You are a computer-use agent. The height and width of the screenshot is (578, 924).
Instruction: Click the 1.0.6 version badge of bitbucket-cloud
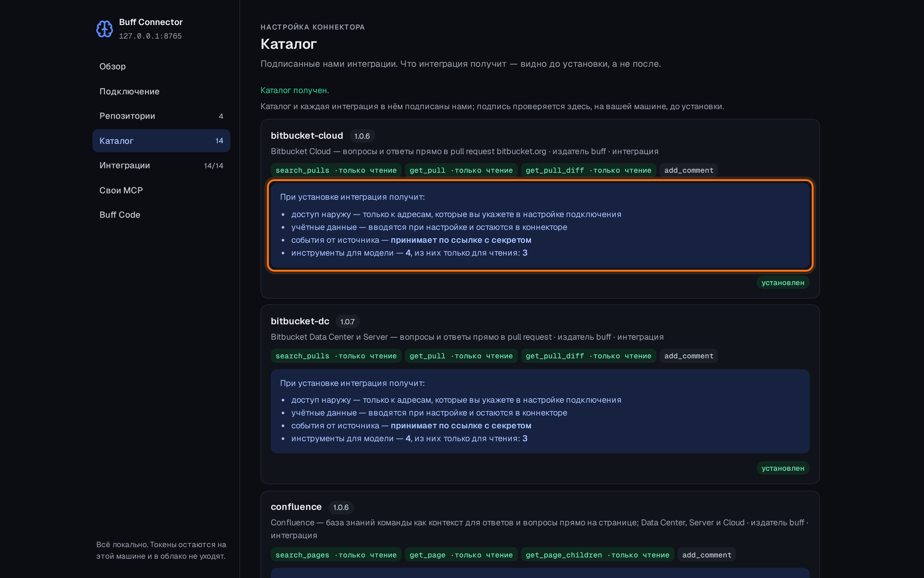tap(362, 136)
